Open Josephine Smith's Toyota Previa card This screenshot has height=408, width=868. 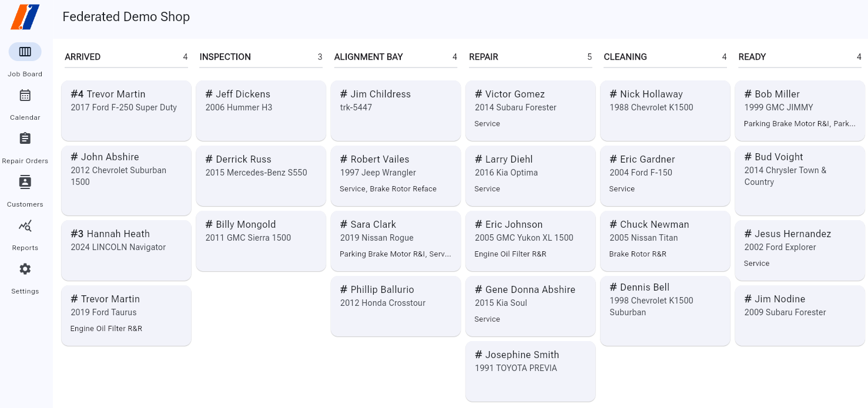tap(531, 372)
